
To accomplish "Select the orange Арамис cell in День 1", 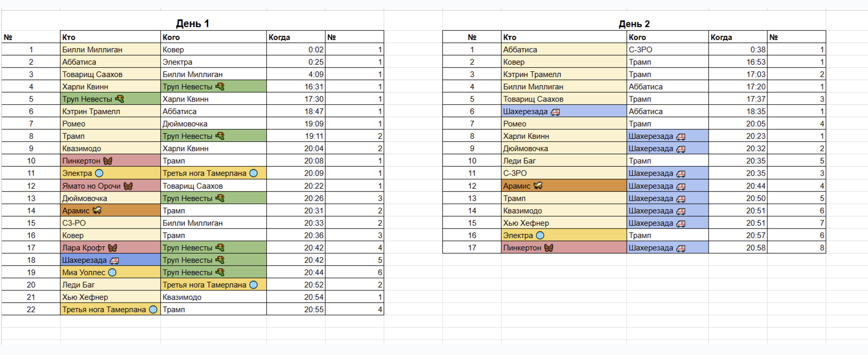I will click(x=110, y=210).
